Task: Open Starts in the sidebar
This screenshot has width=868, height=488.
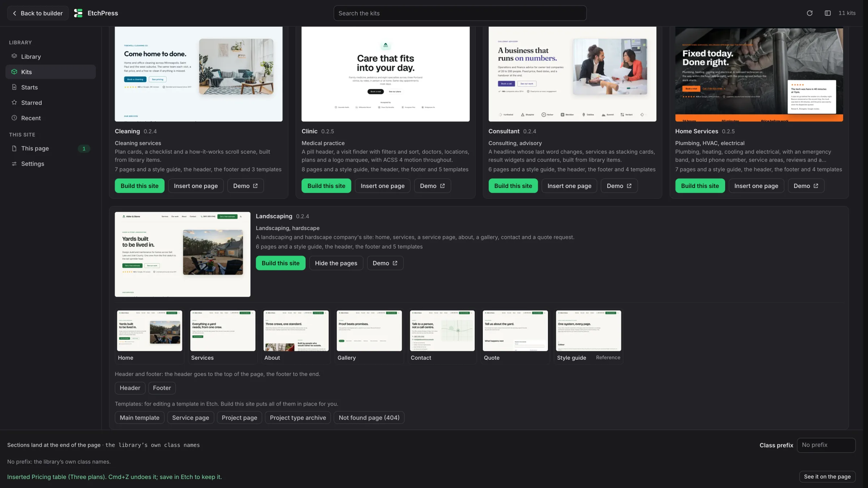Action: tap(51, 87)
